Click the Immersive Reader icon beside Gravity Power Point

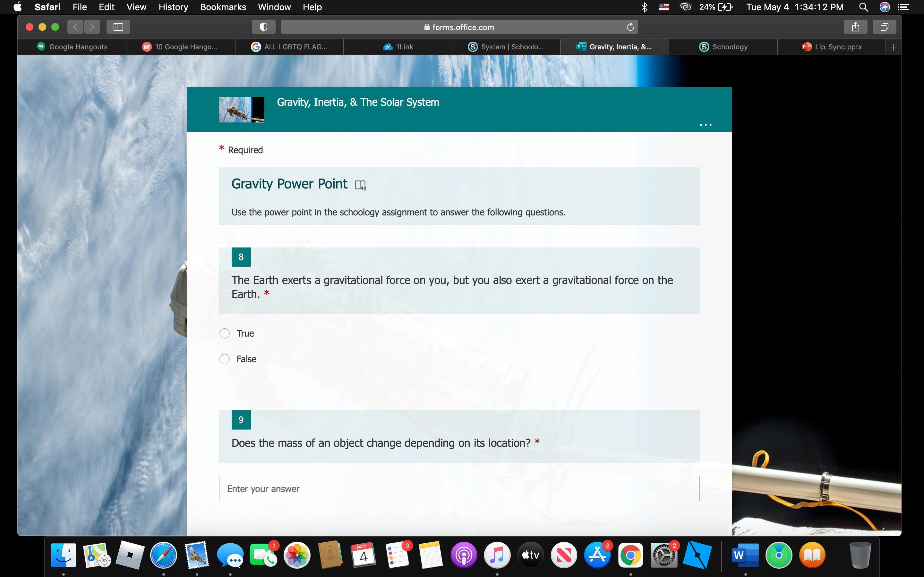pyautogui.click(x=360, y=185)
